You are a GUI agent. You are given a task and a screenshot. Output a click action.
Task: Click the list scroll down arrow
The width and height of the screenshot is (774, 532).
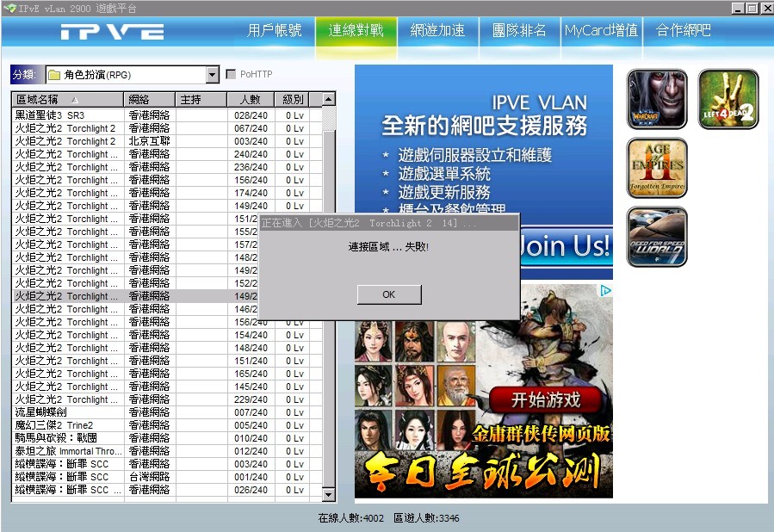point(329,494)
